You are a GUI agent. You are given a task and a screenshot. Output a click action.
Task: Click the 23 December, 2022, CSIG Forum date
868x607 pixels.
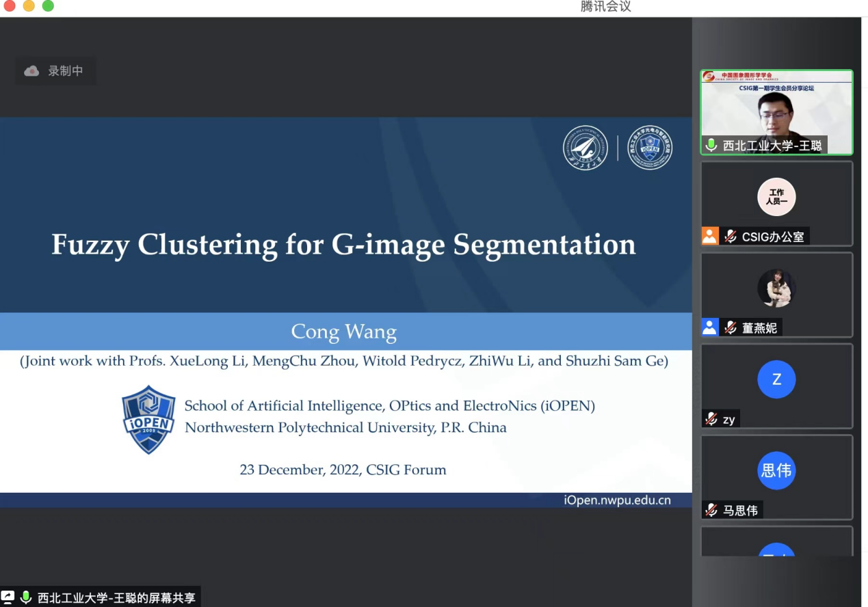[x=343, y=470]
